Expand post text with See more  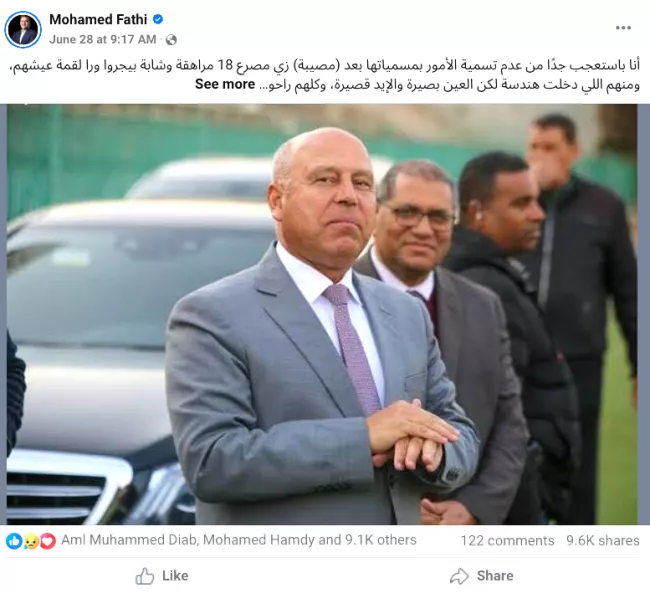225,84
